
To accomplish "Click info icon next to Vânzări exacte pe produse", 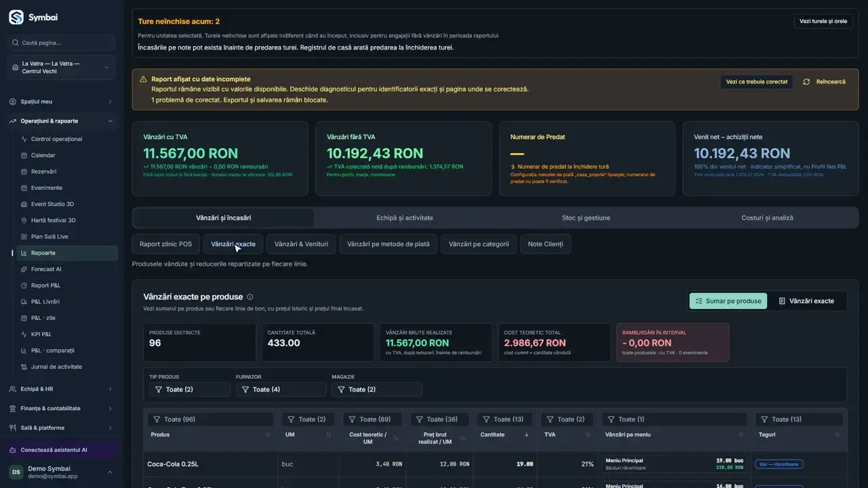I will [x=250, y=297].
